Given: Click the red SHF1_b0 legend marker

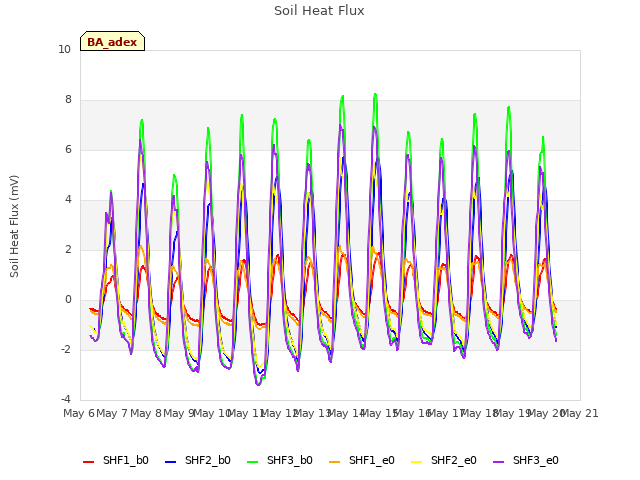Looking at the screenshot, I should pos(89,462).
